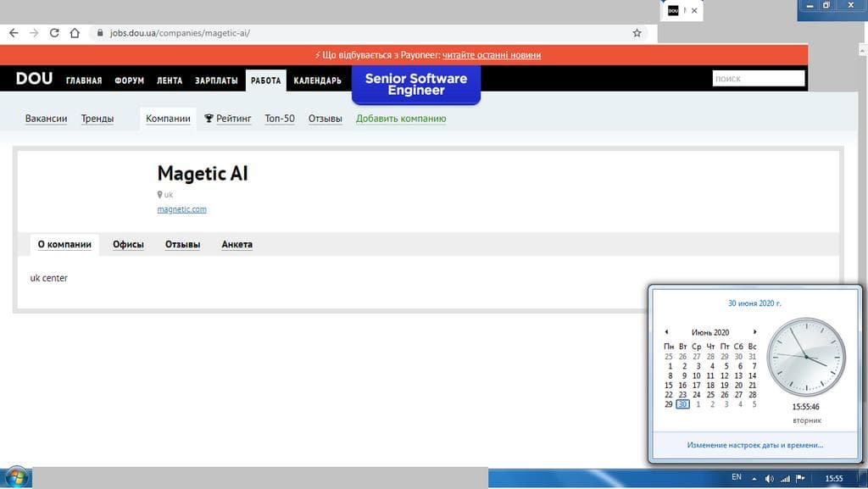Switch to the Офисы tab

(129, 244)
